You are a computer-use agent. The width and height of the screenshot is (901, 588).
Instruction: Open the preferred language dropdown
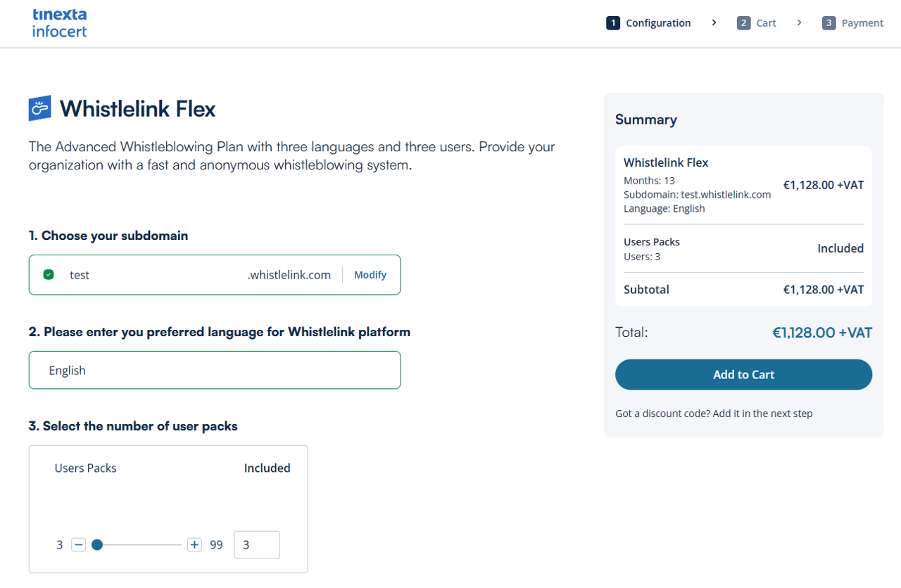tap(215, 370)
